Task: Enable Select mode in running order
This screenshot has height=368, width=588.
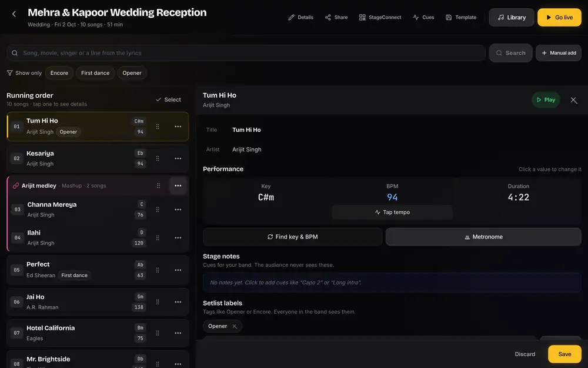Action: coord(168,100)
